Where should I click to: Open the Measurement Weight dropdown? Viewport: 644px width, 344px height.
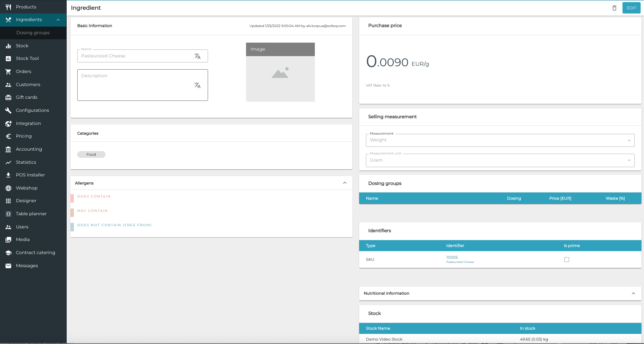click(500, 140)
